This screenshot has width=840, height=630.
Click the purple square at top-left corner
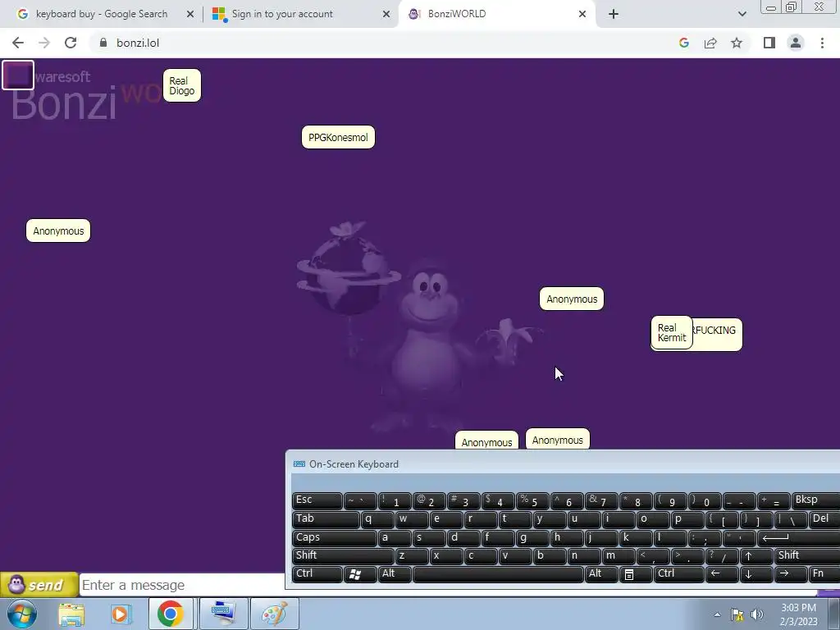pyautogui.click(x=18, y=75)
